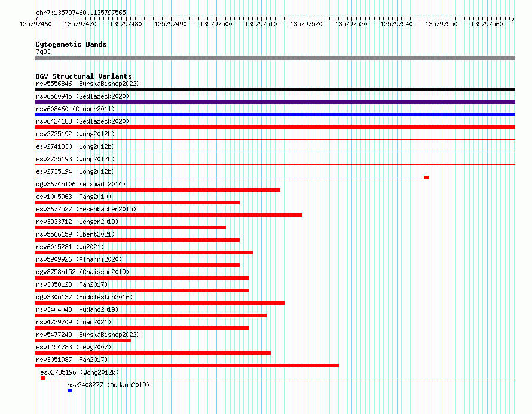Open variant nsv6424183 (Sedlazeck2020) label
Image resolution: width=532 pixels, height=414 pixels.
[x=82, y=121]
